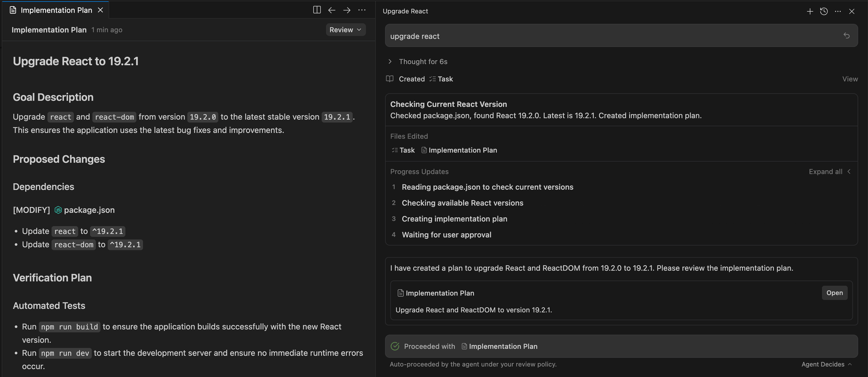Navigate forward with the right arrow icon

[x=347, y=10]
